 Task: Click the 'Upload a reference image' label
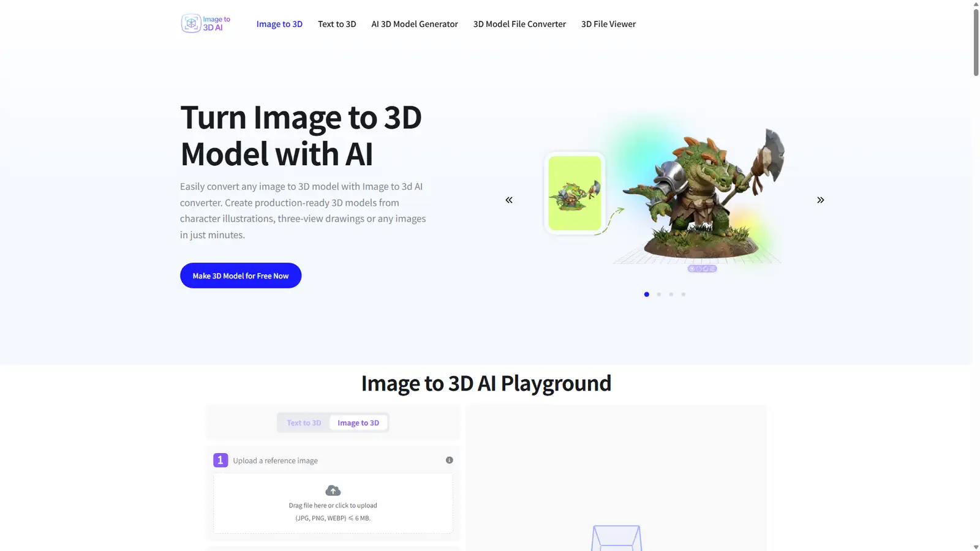click(275, 460)
